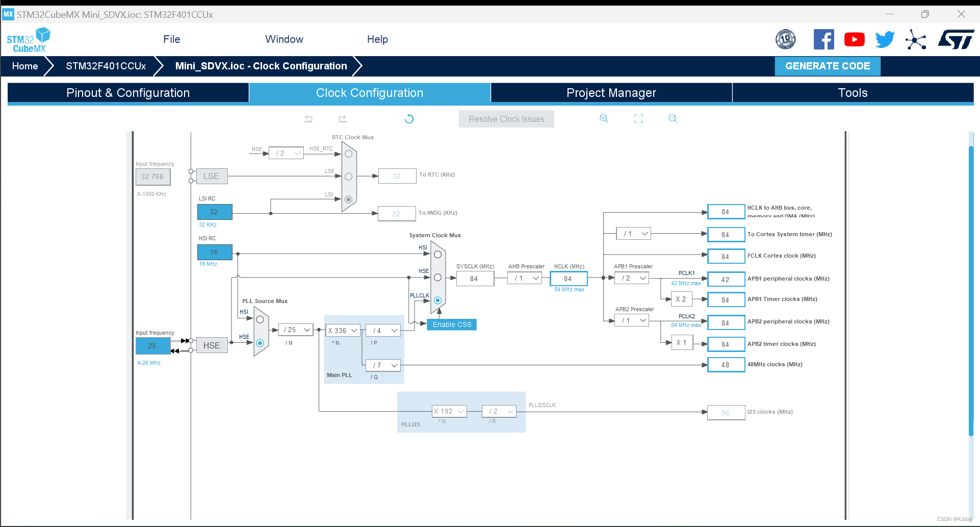This screenshot has width=980, height=527.
Task: Click the 48MHz clocks value field
Action: [726, 365]
